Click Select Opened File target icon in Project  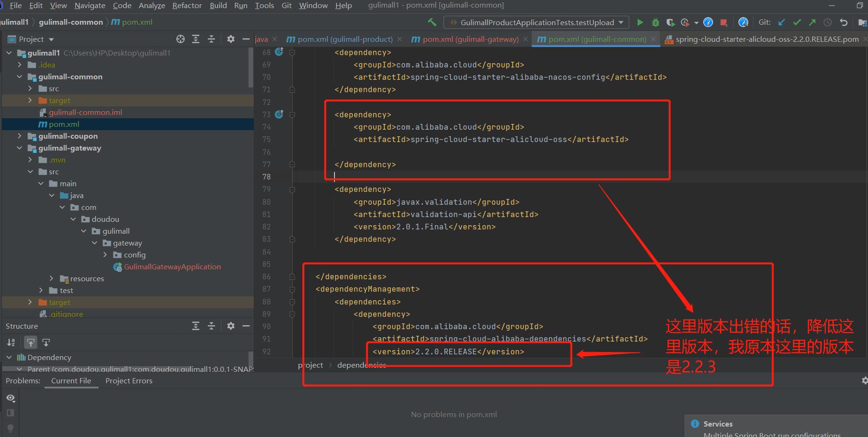pos(181,39)
